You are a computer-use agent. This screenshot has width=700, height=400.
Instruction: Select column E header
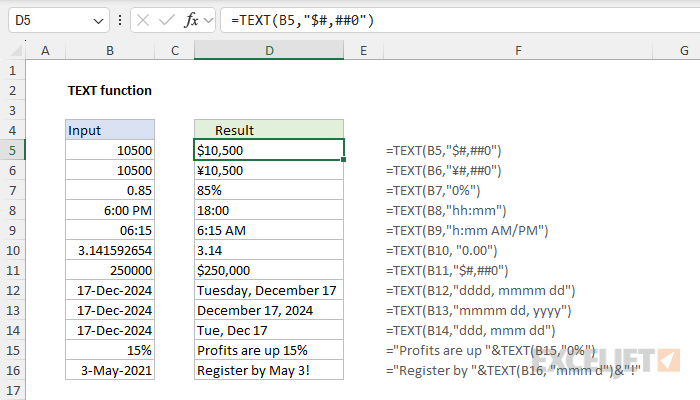coord(363,50)
